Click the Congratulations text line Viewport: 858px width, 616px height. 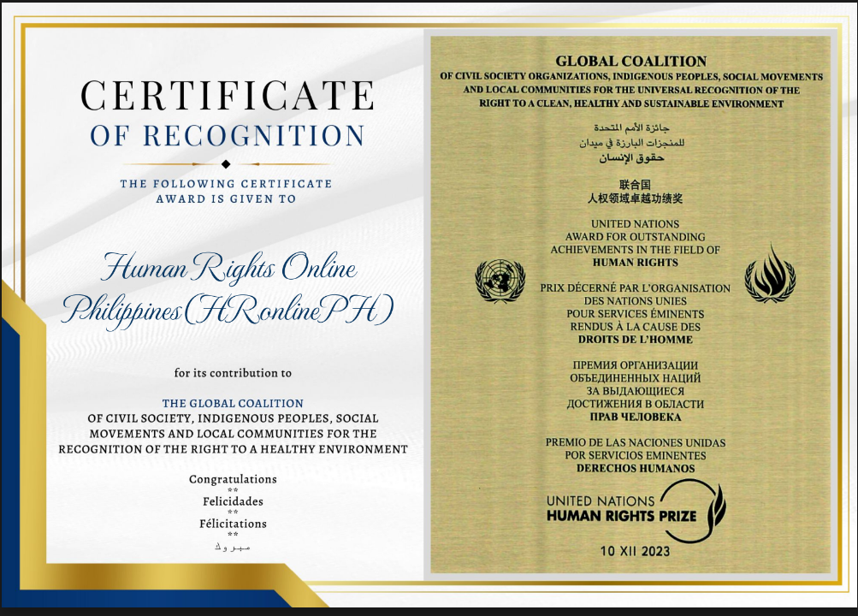click(x=232, y=480)
